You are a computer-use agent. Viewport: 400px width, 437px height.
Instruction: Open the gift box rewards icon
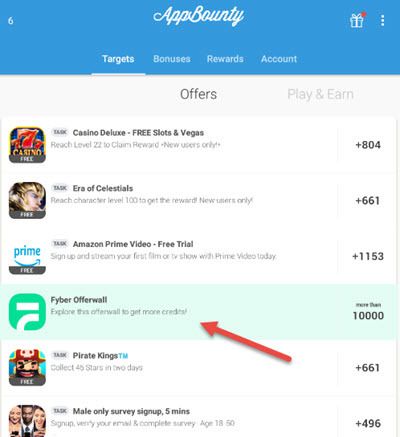click(x=357, y=20)
